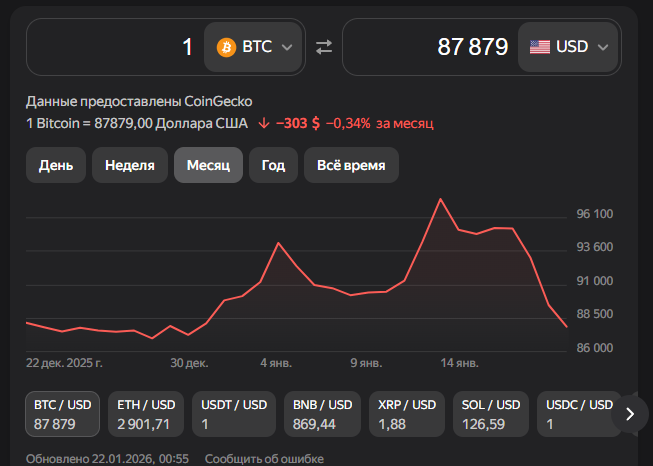Screen dimensions: 653x466
Task: Click the peak point on price chart
Action: [x=440, y=199]
